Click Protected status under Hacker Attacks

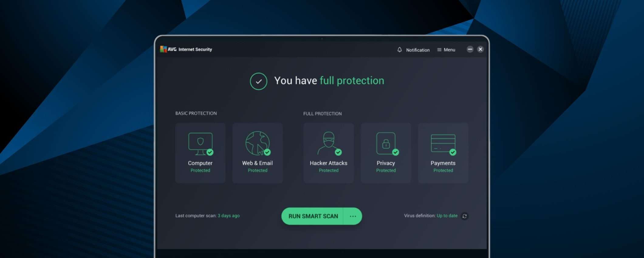(329, 170)
